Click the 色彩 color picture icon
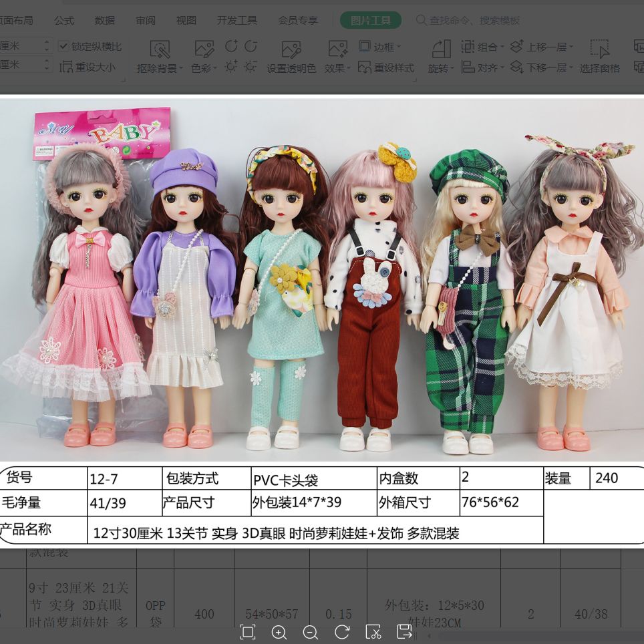Image resolution: width=644 pixels, height=644 pixels. (x=204, y=49)
